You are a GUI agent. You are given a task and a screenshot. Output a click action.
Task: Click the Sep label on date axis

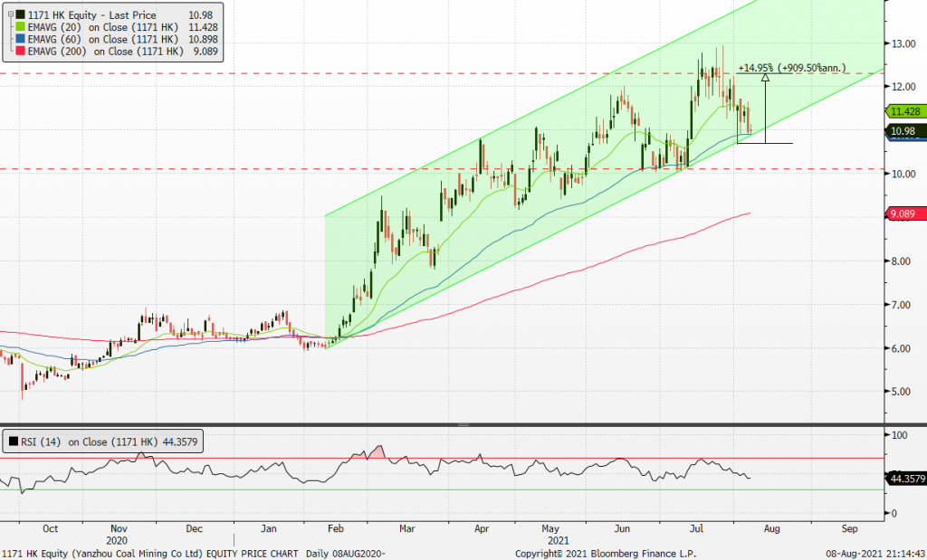[x=849, y=528]
